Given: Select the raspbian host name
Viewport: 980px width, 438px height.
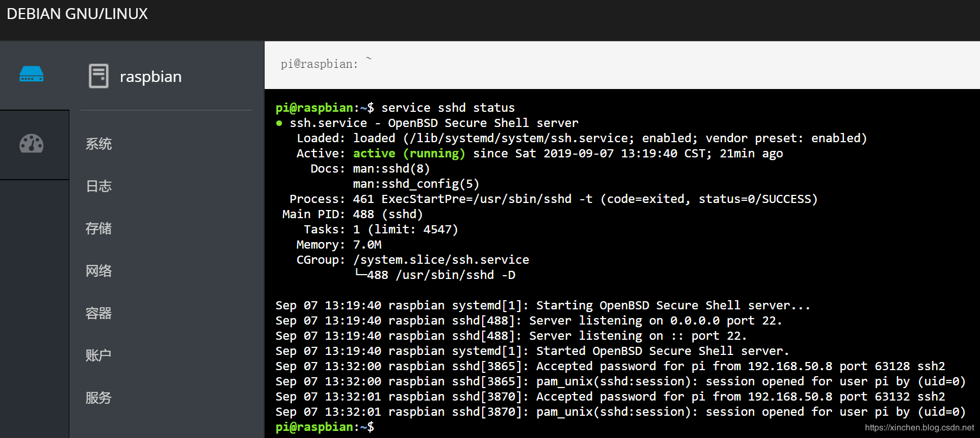Looking at the screenshot, I should point(151,77).
